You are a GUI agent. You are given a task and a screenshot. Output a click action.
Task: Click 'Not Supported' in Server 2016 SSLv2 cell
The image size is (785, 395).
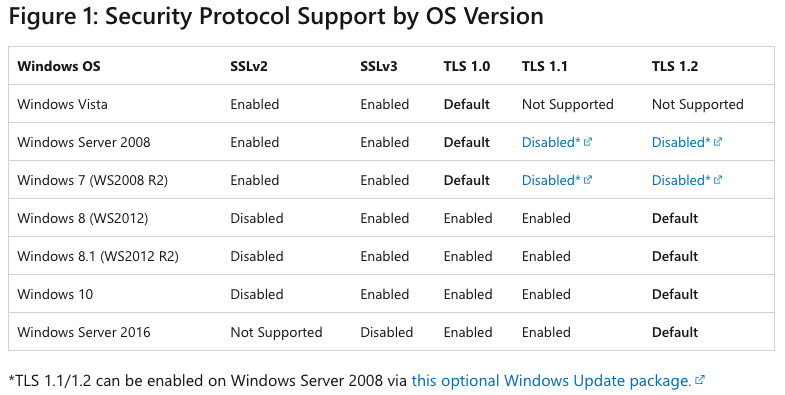pyautogui.click(x=276, y=332)
